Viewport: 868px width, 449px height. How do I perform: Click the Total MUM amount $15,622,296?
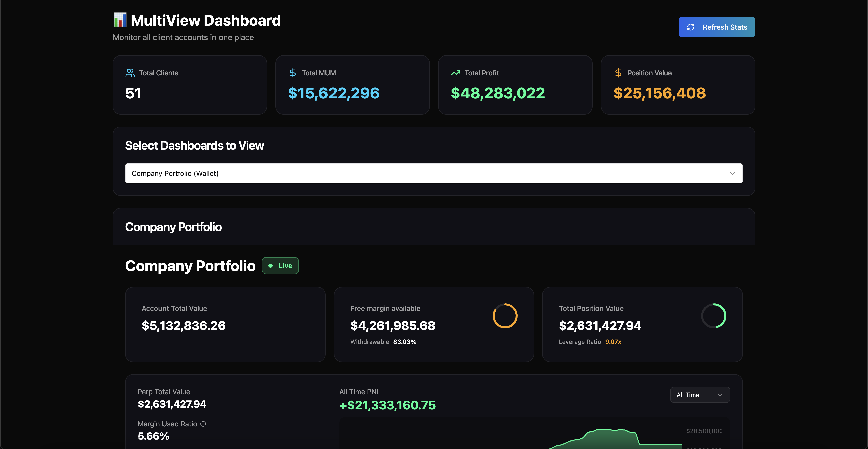[334, 93]
